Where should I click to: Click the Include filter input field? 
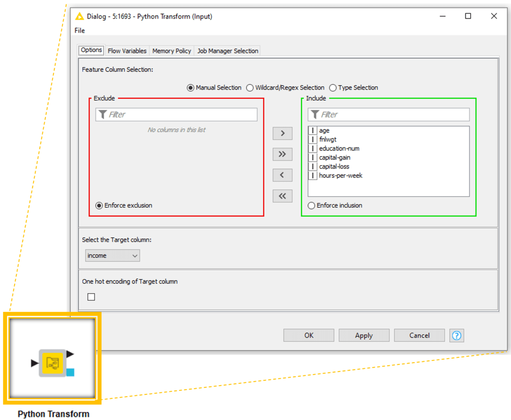click(x=389, y=114)
